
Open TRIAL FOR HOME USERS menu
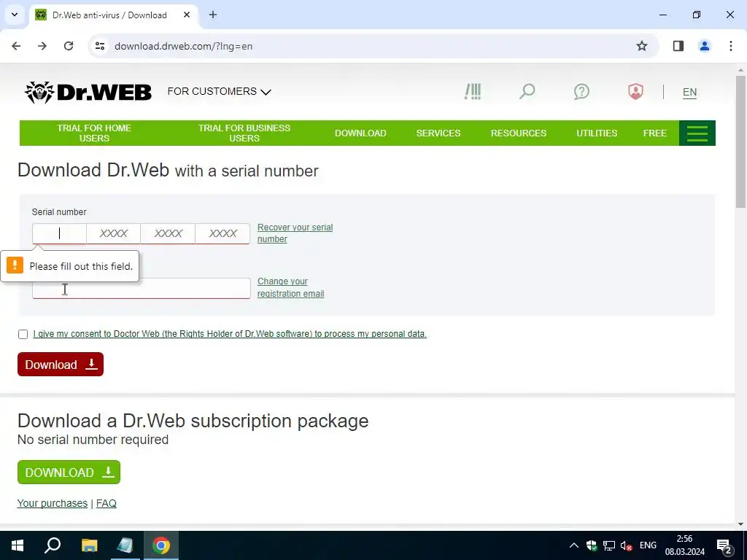(x=94, y=133)
